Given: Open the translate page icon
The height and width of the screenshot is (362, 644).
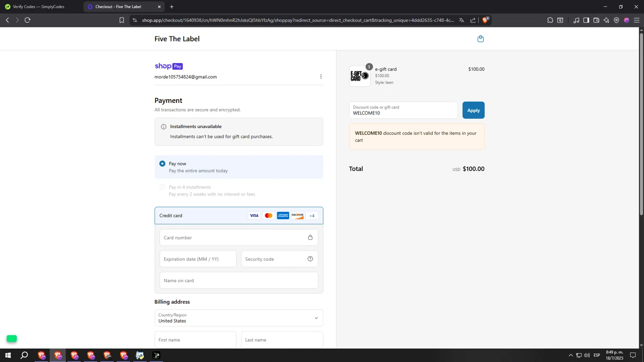Looking at the screenshot, I should (x=462, y=20).
